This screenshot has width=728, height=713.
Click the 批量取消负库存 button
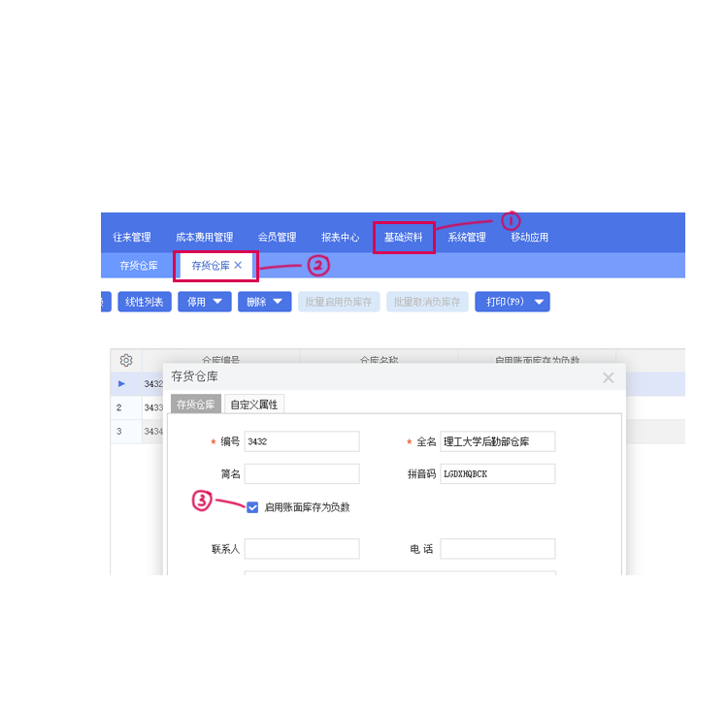point(428,302)
